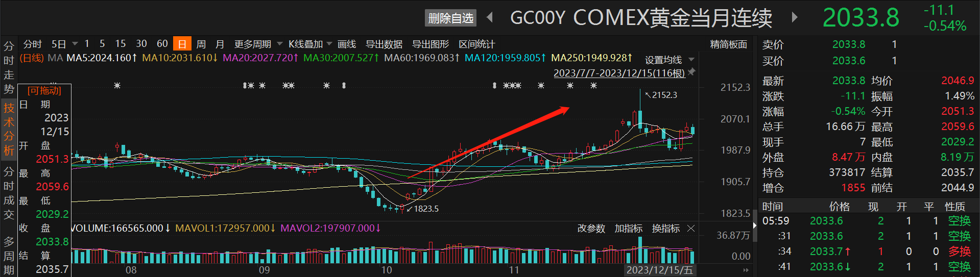This screenshot has width=980, height=277.
Task: Click the GC00Y COMEX黄金当月连续 title
Action: click(x=641, y=18)
